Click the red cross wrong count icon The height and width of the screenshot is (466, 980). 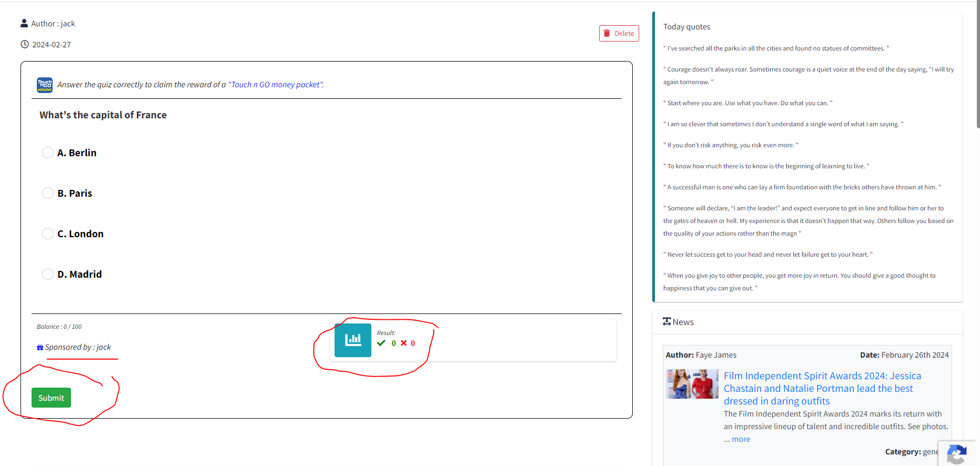(403, 343)
